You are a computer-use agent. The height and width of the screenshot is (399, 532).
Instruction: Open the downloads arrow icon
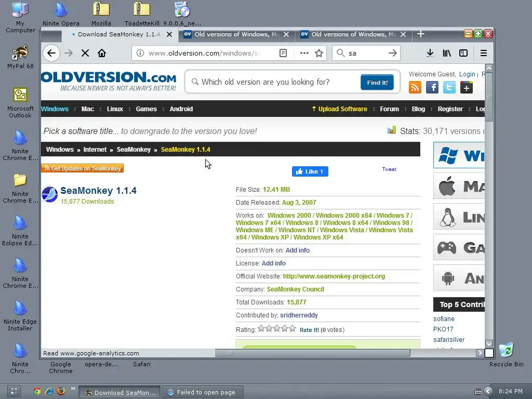tap(430, 54)
